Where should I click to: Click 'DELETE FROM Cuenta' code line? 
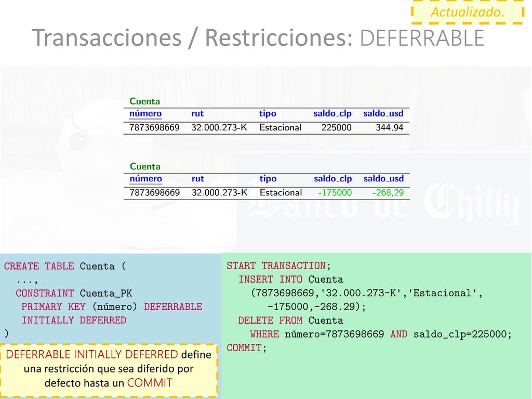tap(290, 321)
